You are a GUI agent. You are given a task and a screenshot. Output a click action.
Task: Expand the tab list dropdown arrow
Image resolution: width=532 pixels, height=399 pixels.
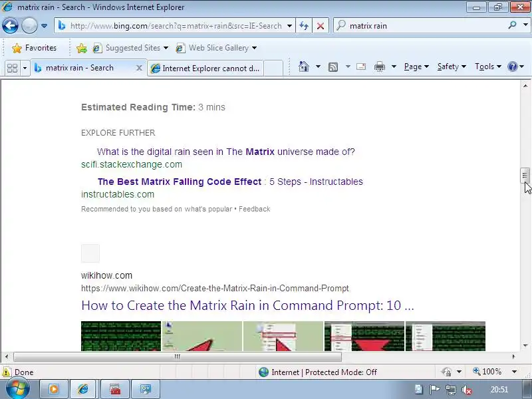click(25, 68)
